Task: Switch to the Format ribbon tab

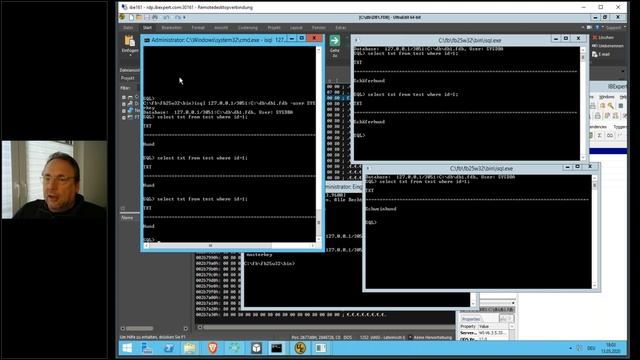Action: pyautogui.click(x=198, y=28)
